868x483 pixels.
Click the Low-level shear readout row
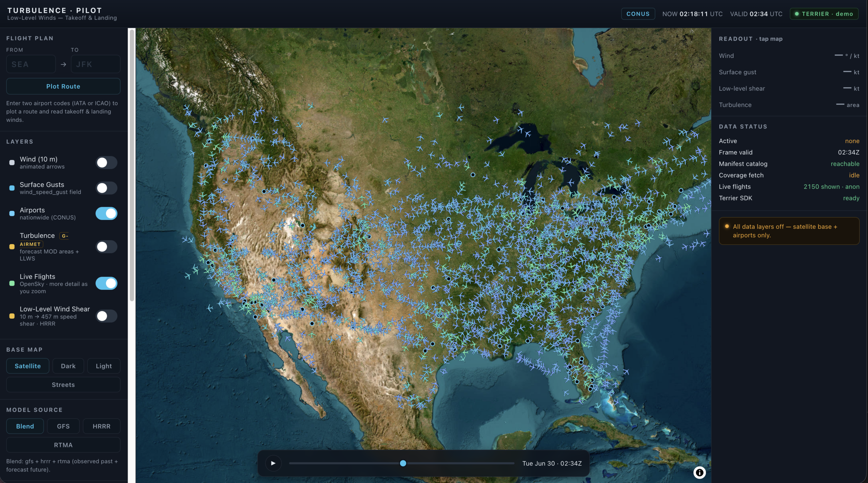tap(789, 88)
